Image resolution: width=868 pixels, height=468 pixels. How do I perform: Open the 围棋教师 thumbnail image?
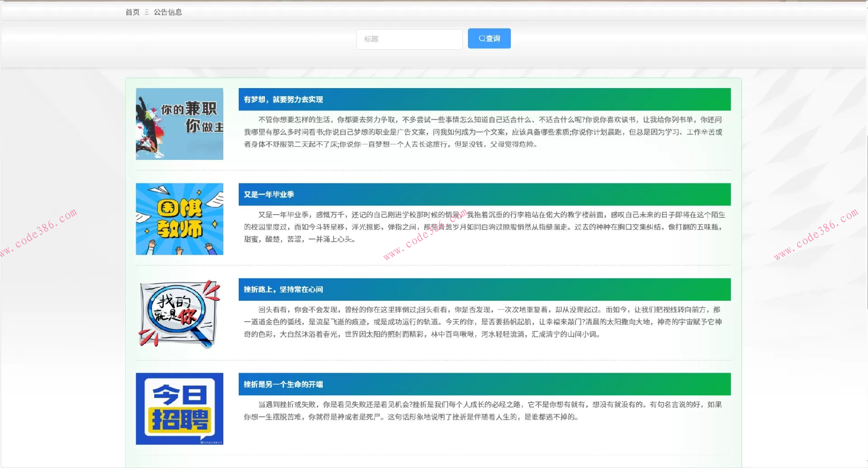[x=179, y=219]
